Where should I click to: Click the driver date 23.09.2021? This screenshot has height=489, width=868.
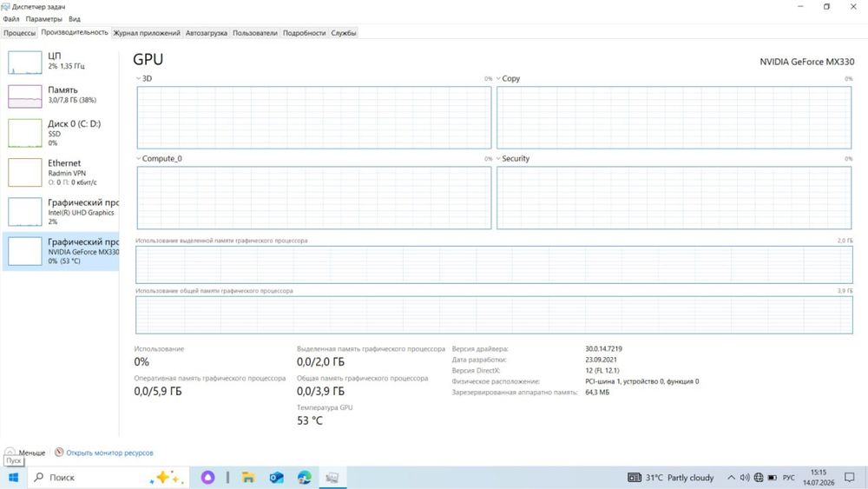(601, 360)
